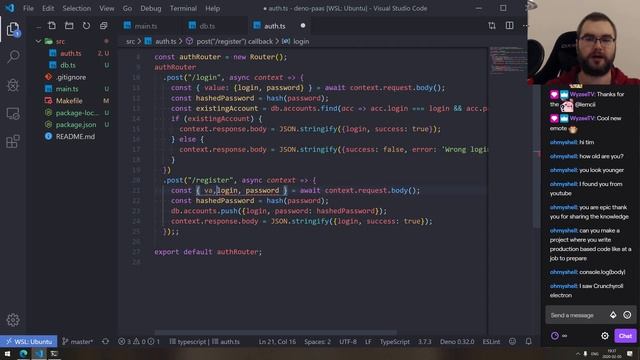The width and height of the screenshot is (640, 360).
Task: Open auth.ts in the file explorer
Action: [x=71, y=53]
